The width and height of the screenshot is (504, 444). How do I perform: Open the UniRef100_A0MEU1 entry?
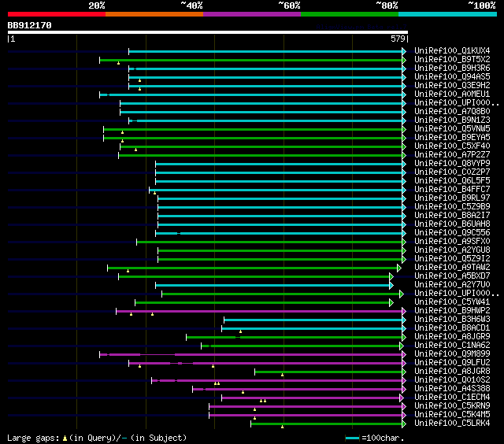(x=452, y=94)
